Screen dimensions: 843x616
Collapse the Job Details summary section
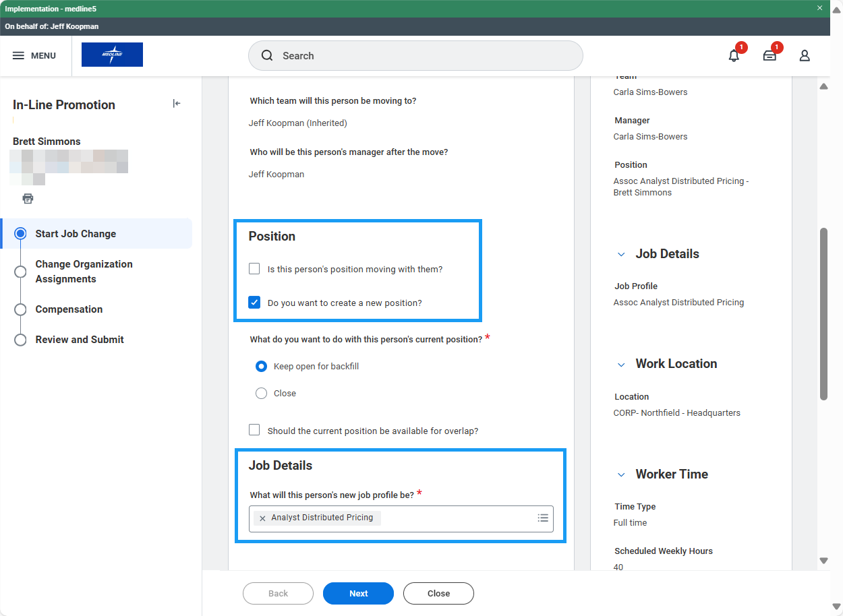click(x=621, y=254)
